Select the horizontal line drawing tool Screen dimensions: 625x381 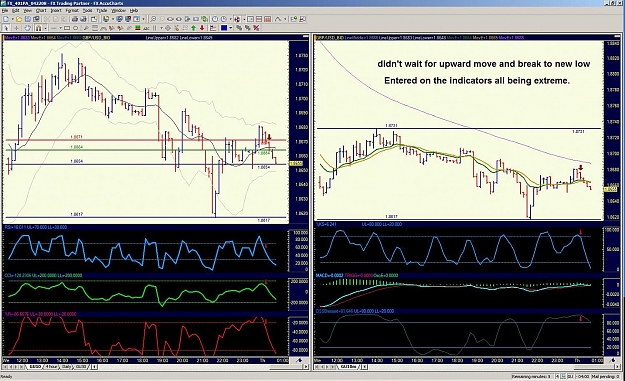point(53,28)
